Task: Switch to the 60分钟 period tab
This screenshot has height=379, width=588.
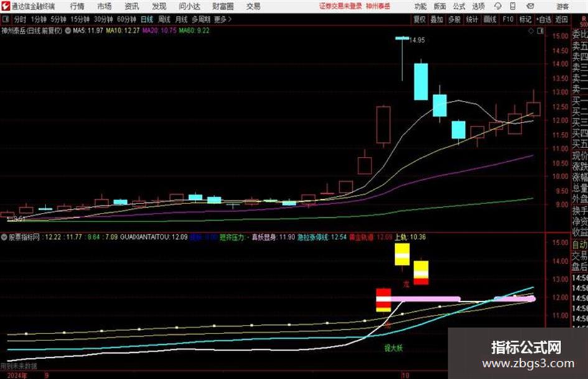Action: pos(126,19)
